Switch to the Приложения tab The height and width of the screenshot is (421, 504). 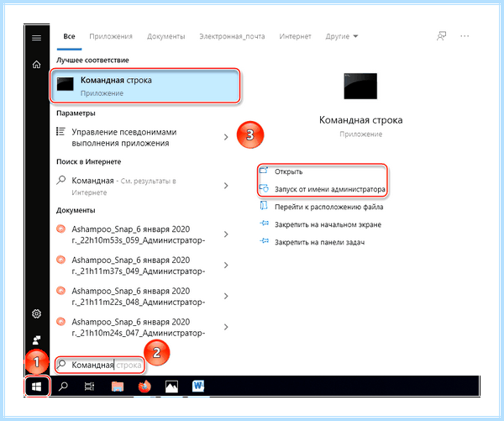tap(111, 36)
